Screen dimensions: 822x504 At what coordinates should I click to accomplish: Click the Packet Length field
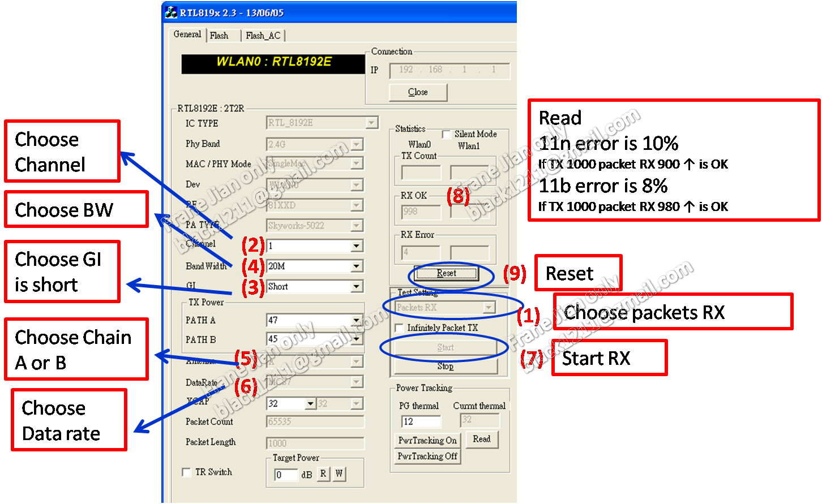[x=315, y=443]
